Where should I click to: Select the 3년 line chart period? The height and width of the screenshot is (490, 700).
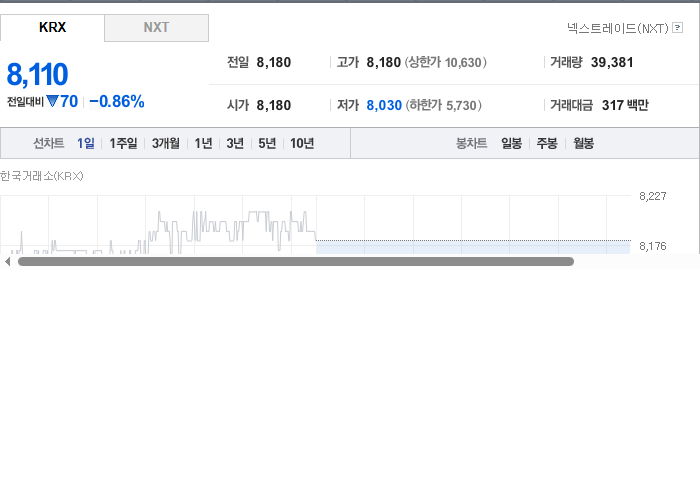235,143
